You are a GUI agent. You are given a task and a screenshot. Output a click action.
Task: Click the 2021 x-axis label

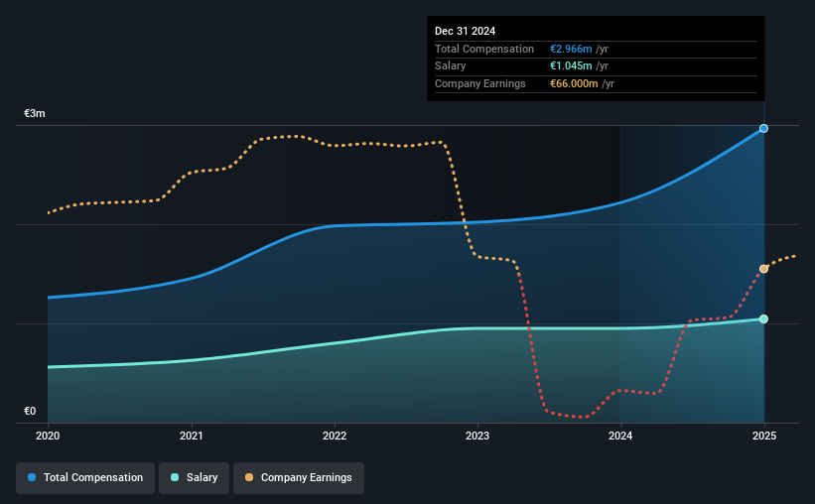tap(192, 436)
